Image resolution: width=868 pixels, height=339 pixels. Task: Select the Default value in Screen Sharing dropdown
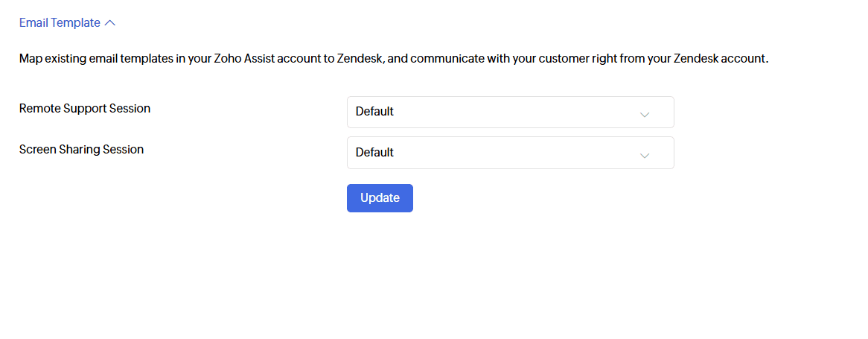[374, 152]
